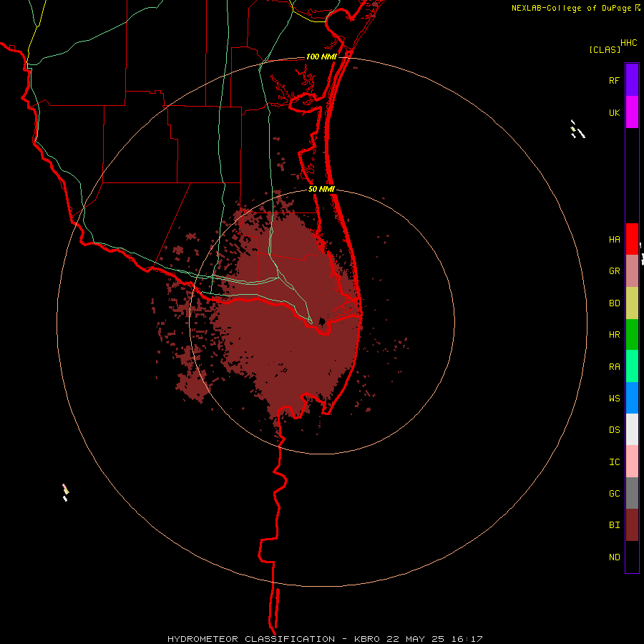Click the BI dark red legend swatch
The image size is (644, 644).
632,525
